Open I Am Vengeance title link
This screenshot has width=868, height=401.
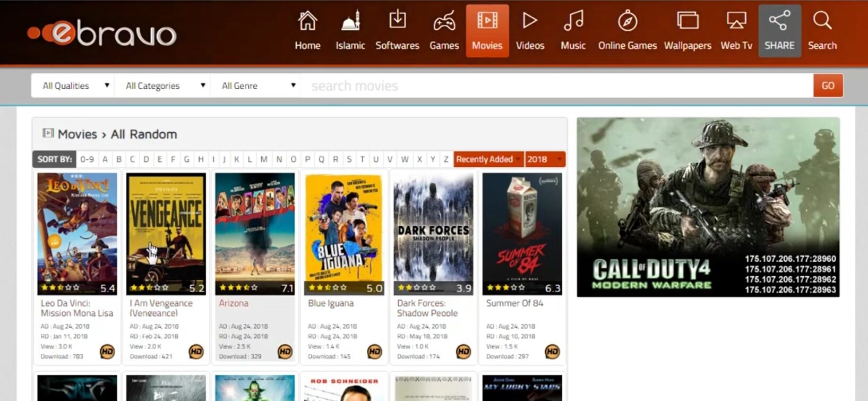tap(161, 308)
